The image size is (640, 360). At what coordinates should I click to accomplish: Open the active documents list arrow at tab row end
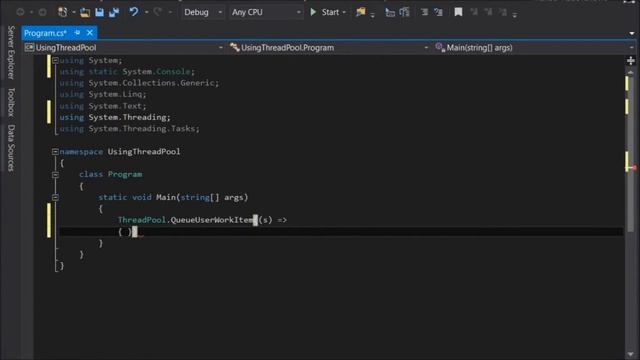point(631,33)
